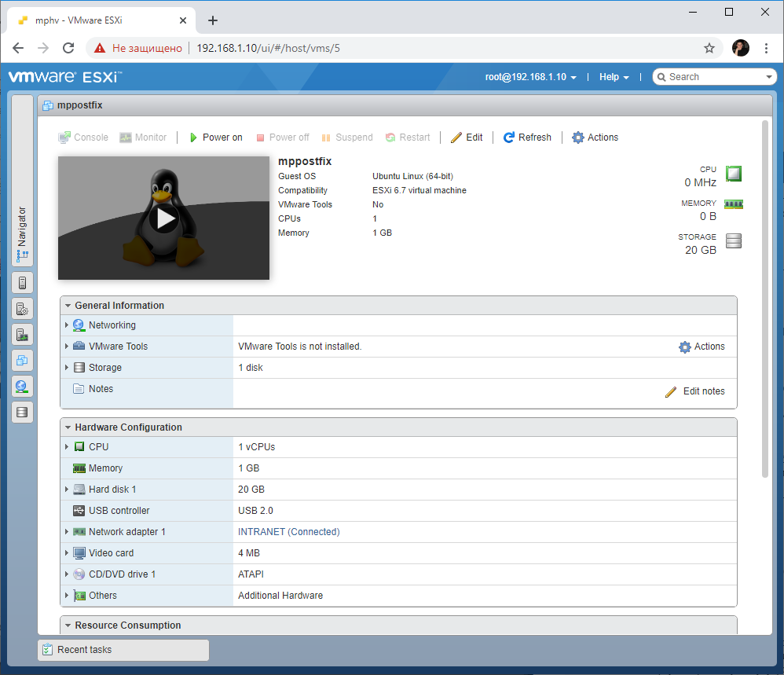Open the root@192.168.1.10 user menu
This screenshot has height=675, width=784.
[x=530, y=77]
